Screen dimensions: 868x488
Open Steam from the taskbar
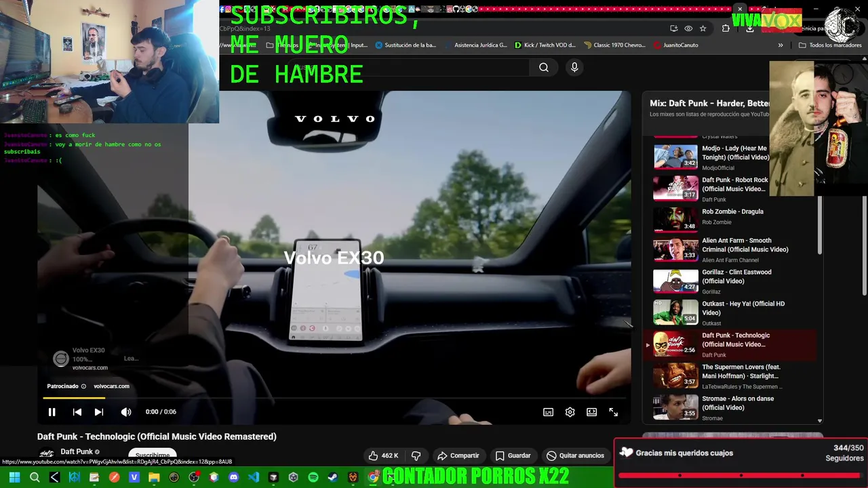[333, 477]
